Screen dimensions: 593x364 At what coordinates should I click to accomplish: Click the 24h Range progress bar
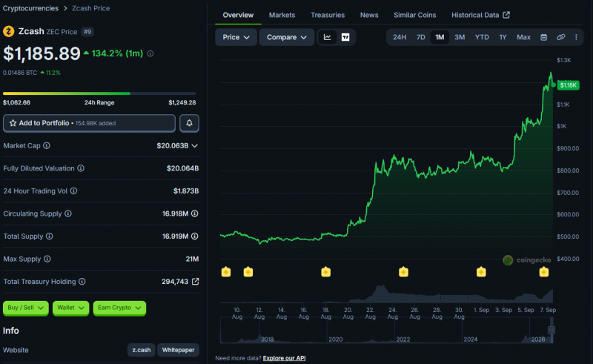(99, 93)
